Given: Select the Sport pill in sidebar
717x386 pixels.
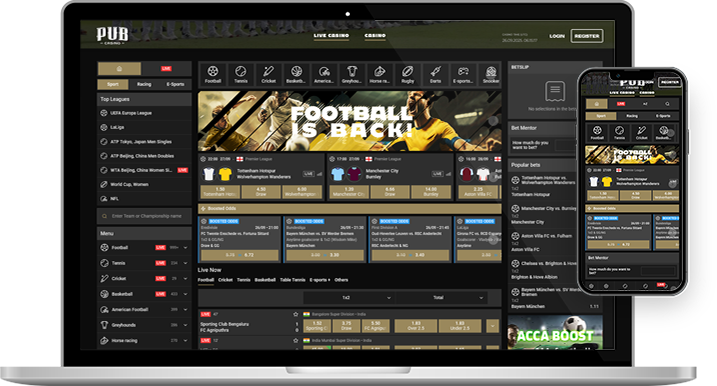Looking at the screenshot, I should click(113, 84).
